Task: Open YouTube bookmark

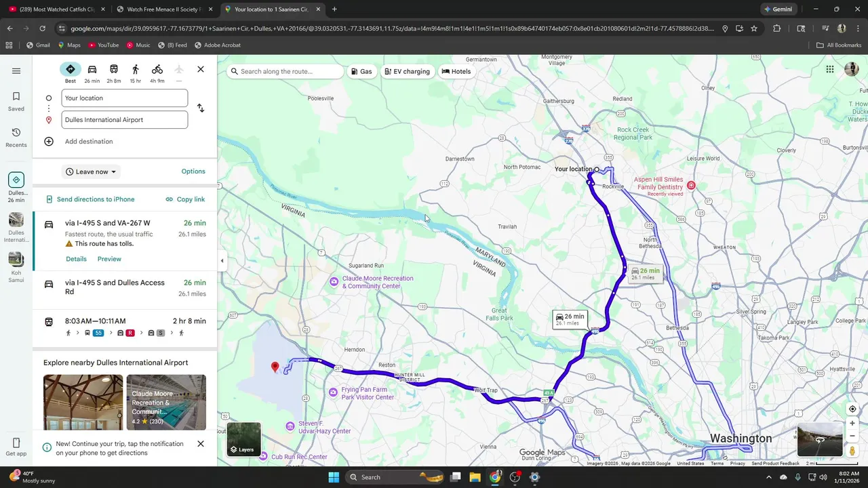Action: [x=104, y=45]
